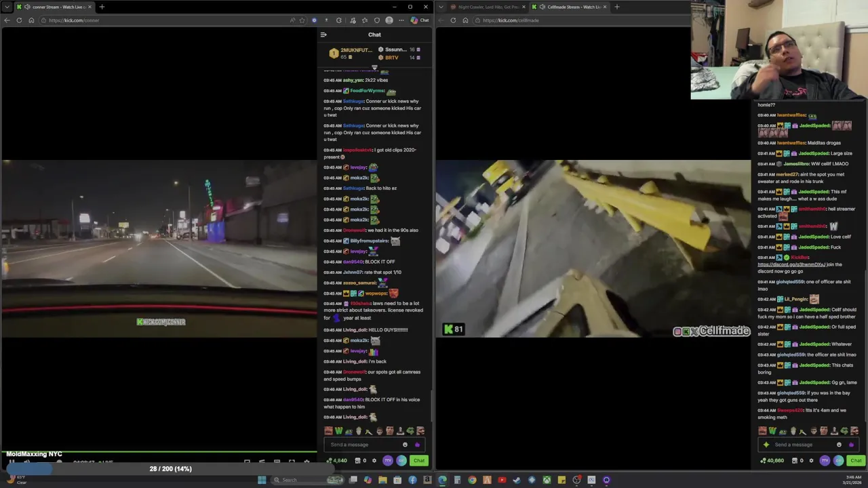Open Copilot Chat button in left browser toolbar
Screen dimensions: 868x488
tap(419, 20)
